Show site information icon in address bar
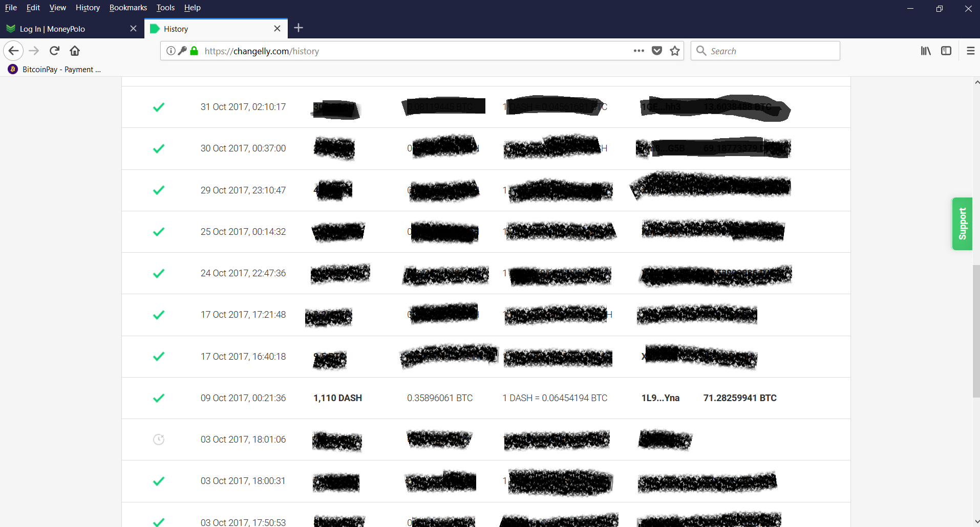 171,51
